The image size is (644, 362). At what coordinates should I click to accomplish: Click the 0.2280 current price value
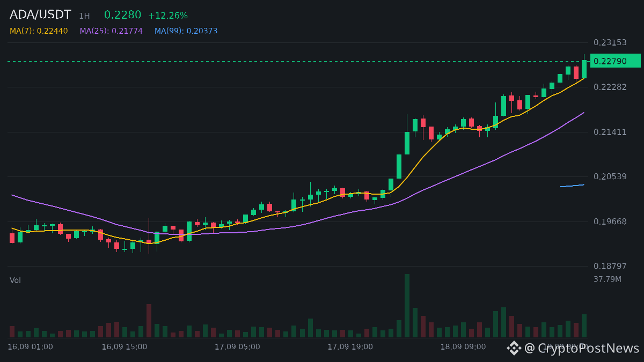click(x=122, y=15)
